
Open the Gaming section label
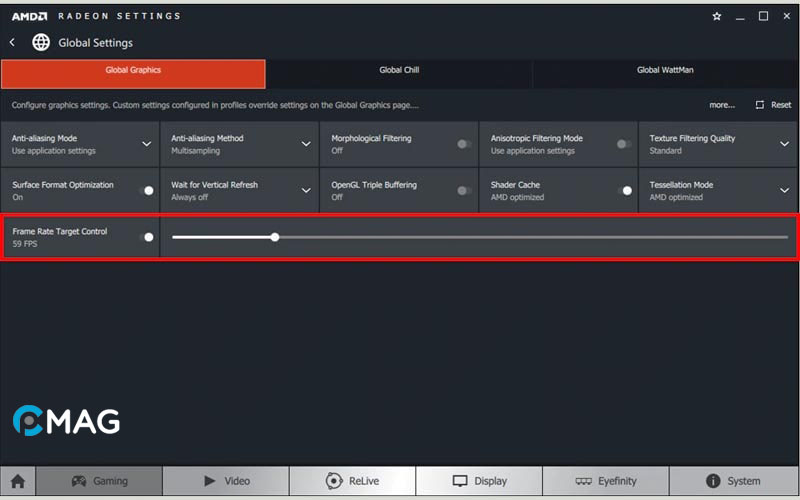point(110,481)
